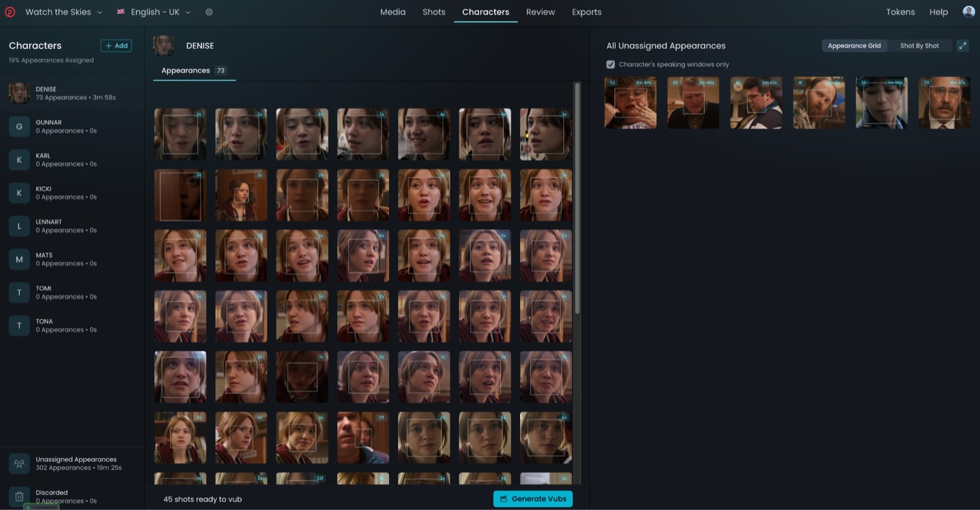Select the TOMI character row

pyautogui.click(x=72, y=292)
